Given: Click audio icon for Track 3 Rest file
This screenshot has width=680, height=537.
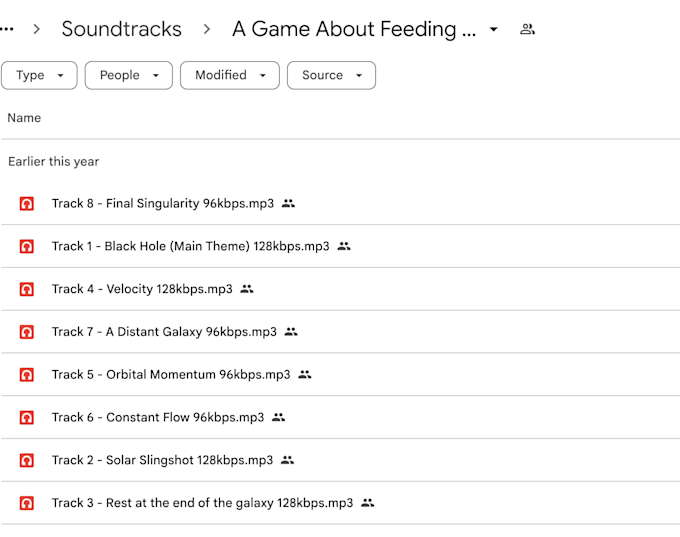Looking at the screenshot, I should (x=26, y=503).
